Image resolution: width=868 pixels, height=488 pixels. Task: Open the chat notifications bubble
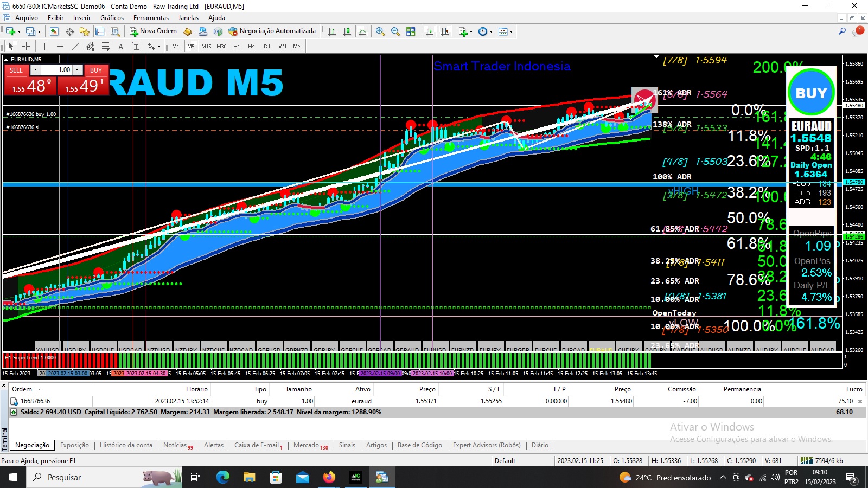[x=858, y=31]
